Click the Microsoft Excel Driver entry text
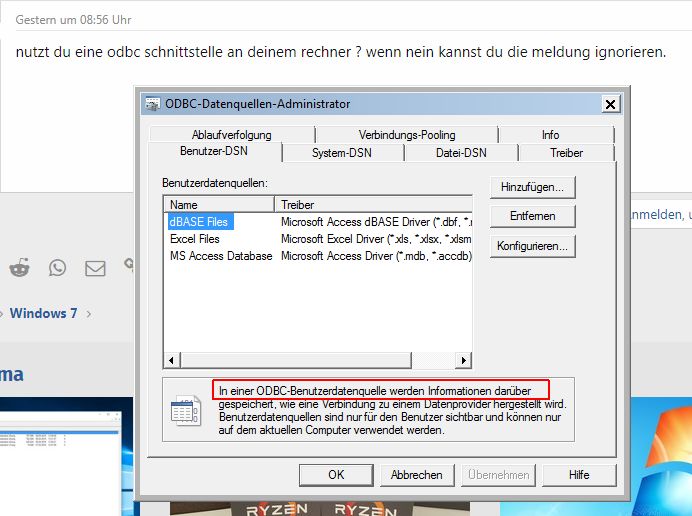This screenshot has height=516, width=692. click(x=376, y=239)
